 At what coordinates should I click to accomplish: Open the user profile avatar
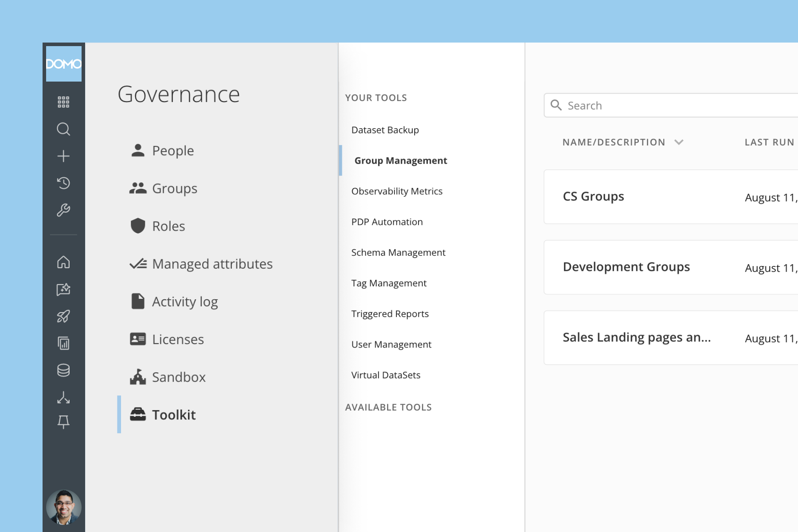(x=64, y=507)
